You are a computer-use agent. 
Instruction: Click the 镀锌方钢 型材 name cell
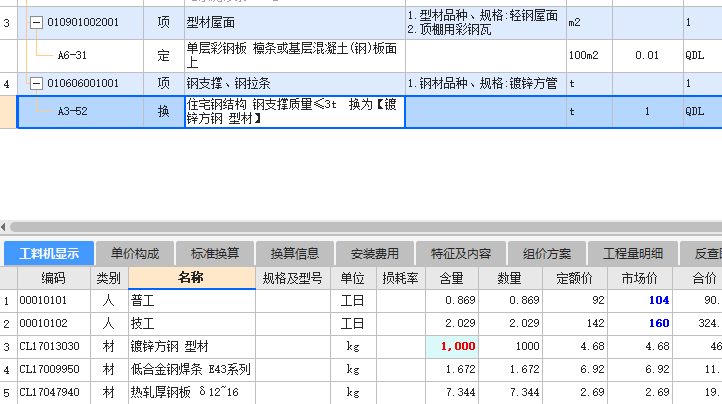tap(192, 347)
